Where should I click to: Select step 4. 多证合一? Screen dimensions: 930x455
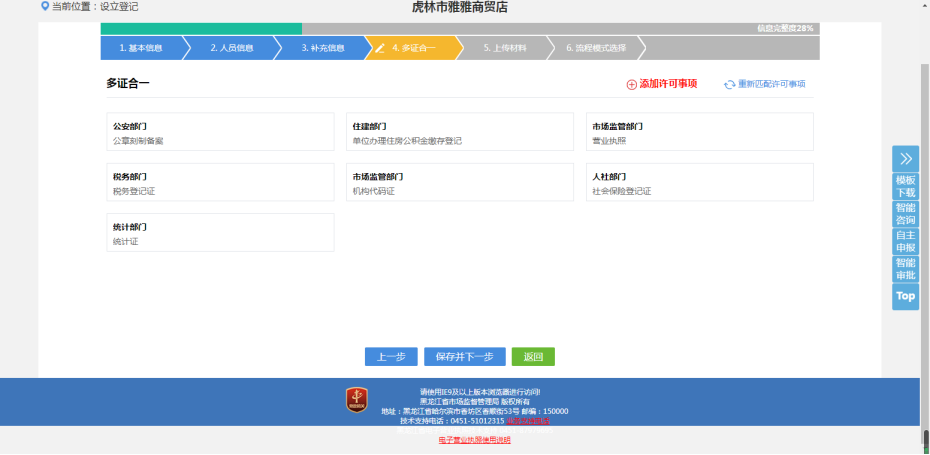click(414, 48)
